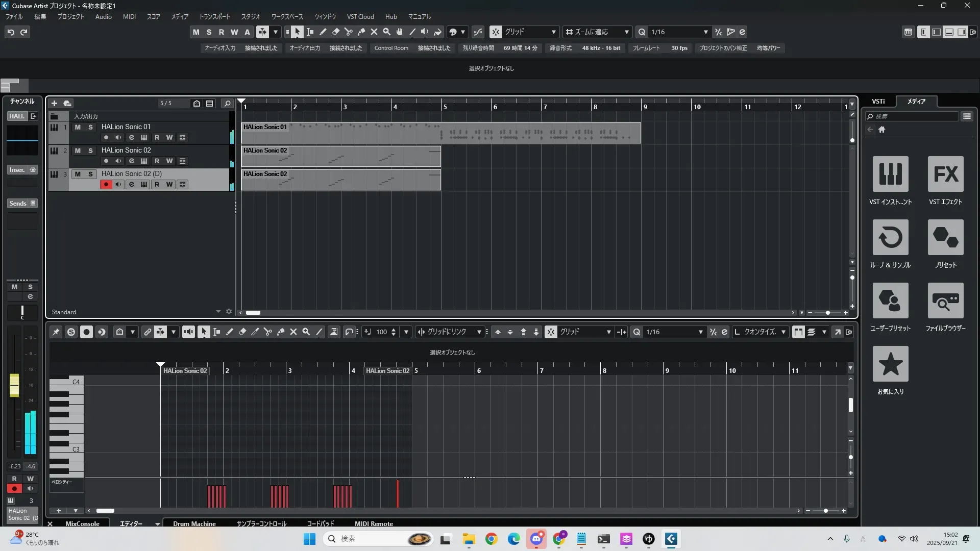Screen dimensions: 980x551
Task: Switch to the MixConsole tab
Action: [82, 523]
